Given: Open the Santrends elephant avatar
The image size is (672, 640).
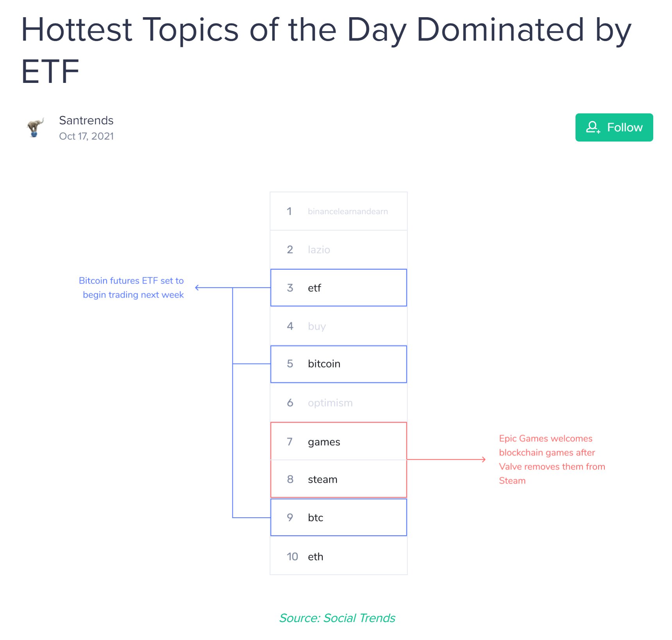Looking at the screenshot, I should pyautogui.click(x=35, y=128).
